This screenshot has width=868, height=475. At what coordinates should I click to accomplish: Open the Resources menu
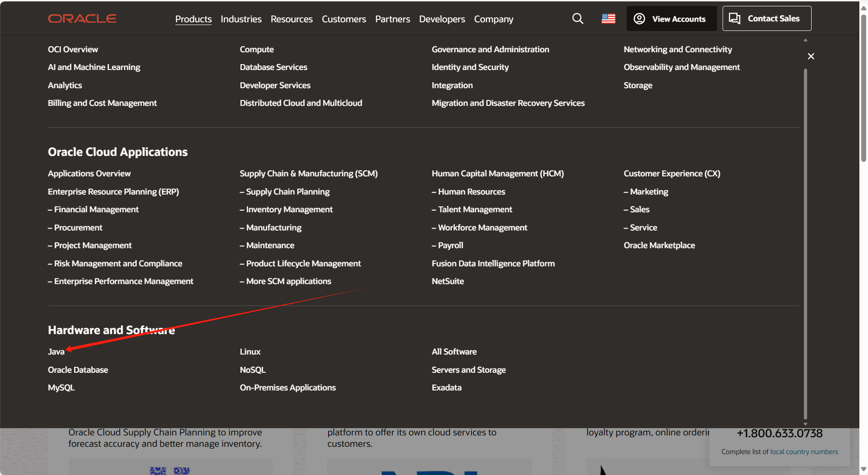[292, 19]
